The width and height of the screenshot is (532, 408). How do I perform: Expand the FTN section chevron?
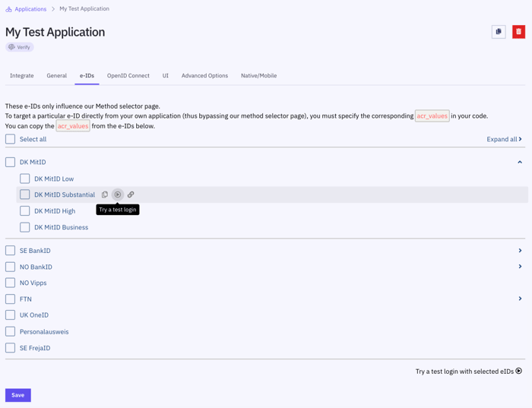pos(520,299)
